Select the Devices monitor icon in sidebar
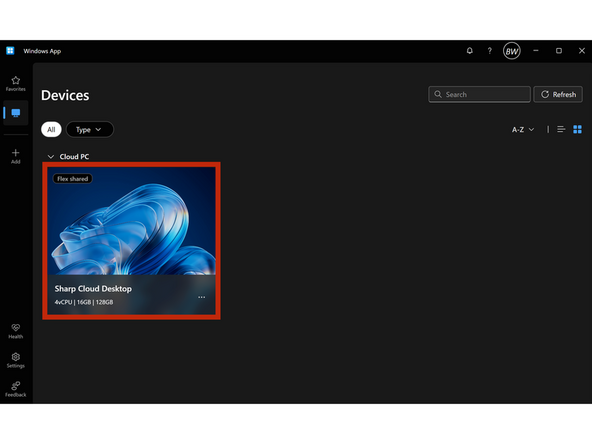 click(15, 113)
